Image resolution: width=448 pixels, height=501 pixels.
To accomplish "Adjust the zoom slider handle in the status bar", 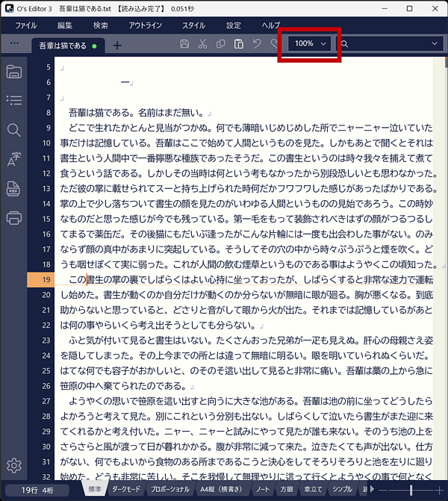I will pyautogui.click(x=411, y=490).
